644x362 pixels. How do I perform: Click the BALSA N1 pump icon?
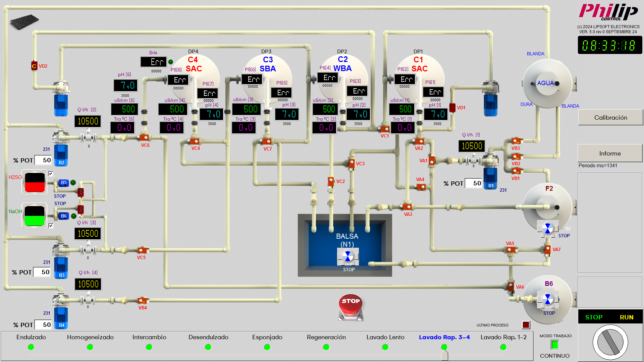click(x=348, y=257)
